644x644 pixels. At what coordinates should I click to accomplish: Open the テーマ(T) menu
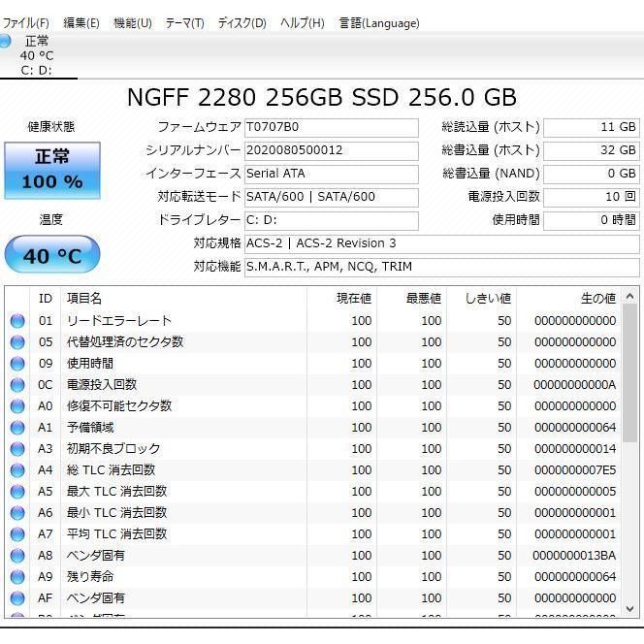click(x=185, y=23)
